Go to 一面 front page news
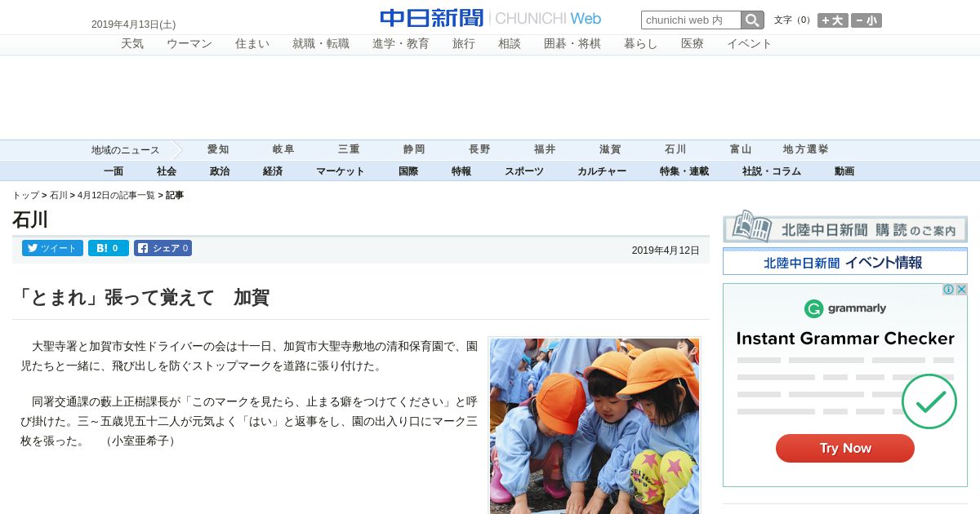The height and width of the screenshot is (514, 980). [114, 171]
